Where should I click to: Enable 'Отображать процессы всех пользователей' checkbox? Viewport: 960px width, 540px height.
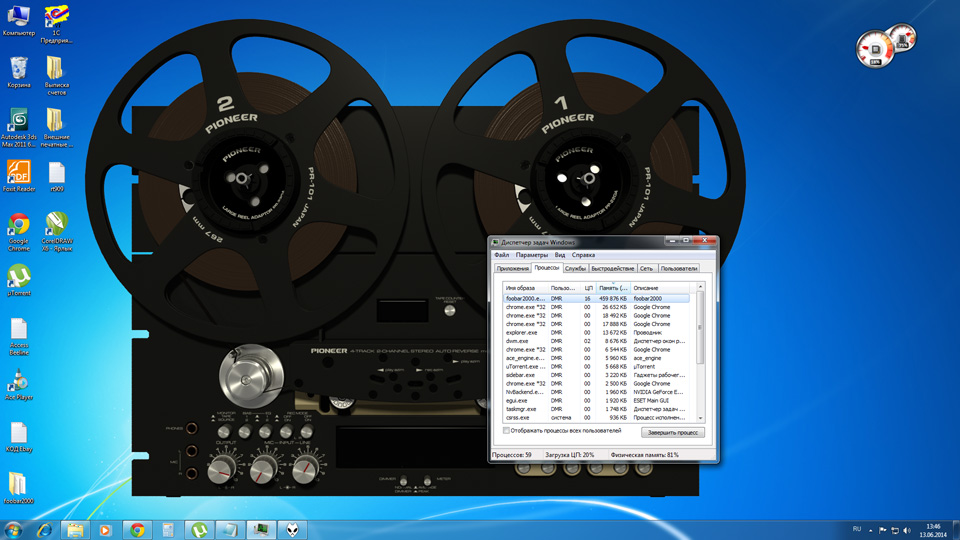coord(506,431)
